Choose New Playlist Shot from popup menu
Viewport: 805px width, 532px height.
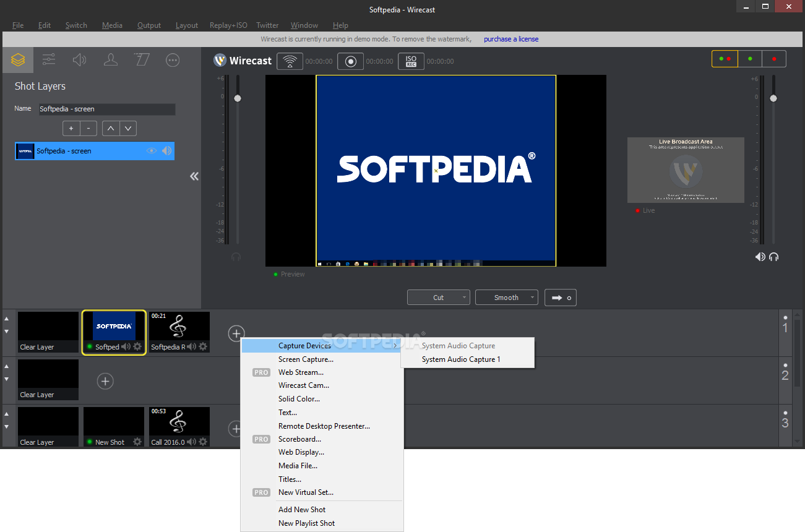tap(322, 523)
